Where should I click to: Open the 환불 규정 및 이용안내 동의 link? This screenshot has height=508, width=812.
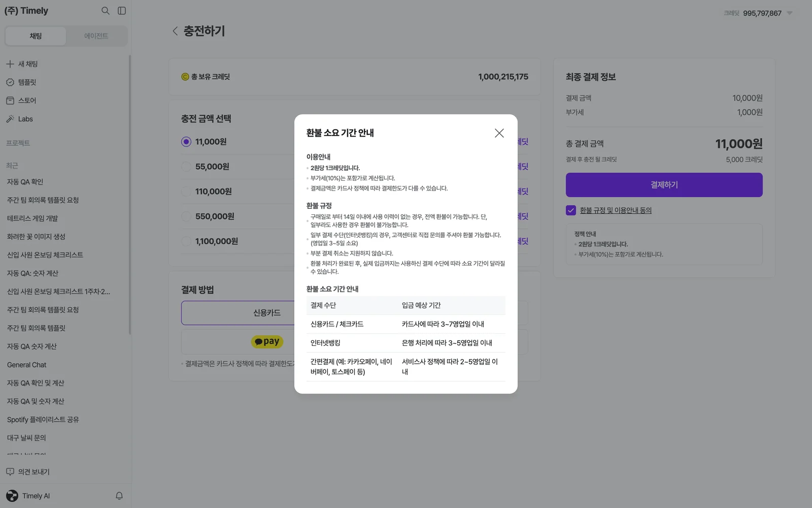coord(616,210)
